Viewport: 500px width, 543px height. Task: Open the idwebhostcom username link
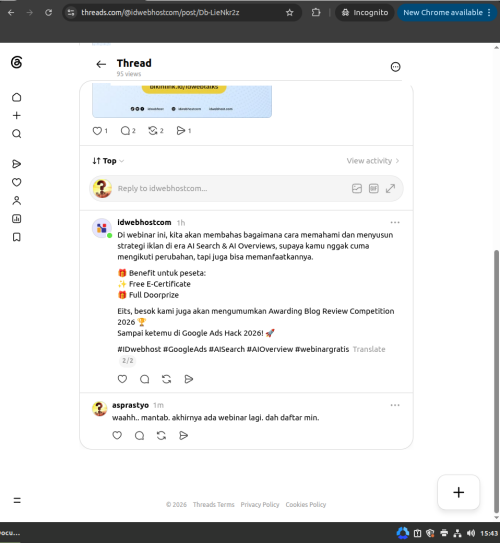pos(144,222)
